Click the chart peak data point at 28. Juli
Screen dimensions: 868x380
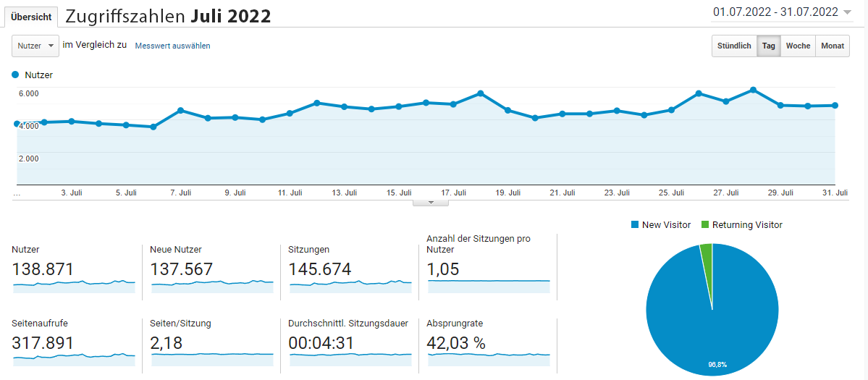[754, 90]
